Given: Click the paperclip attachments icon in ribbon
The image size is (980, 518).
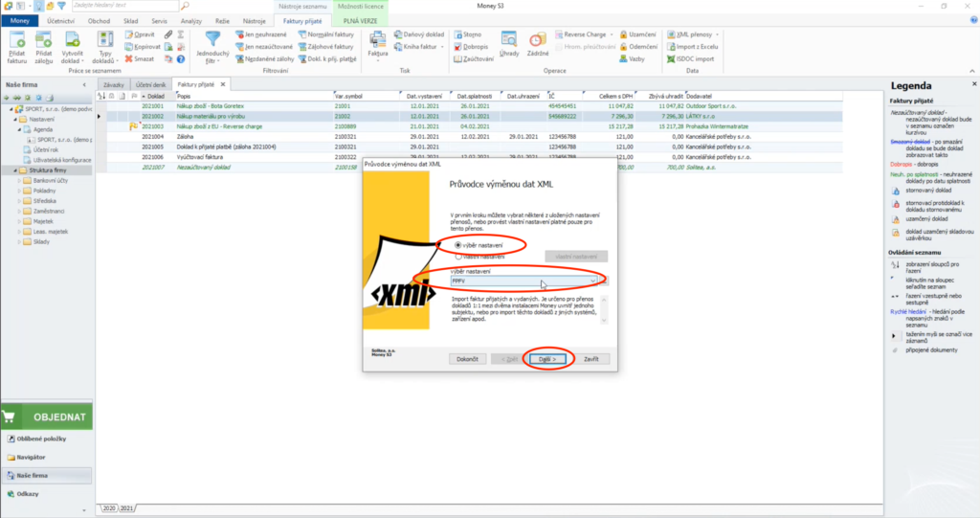Looking at the screenshot, I should 168,34.
